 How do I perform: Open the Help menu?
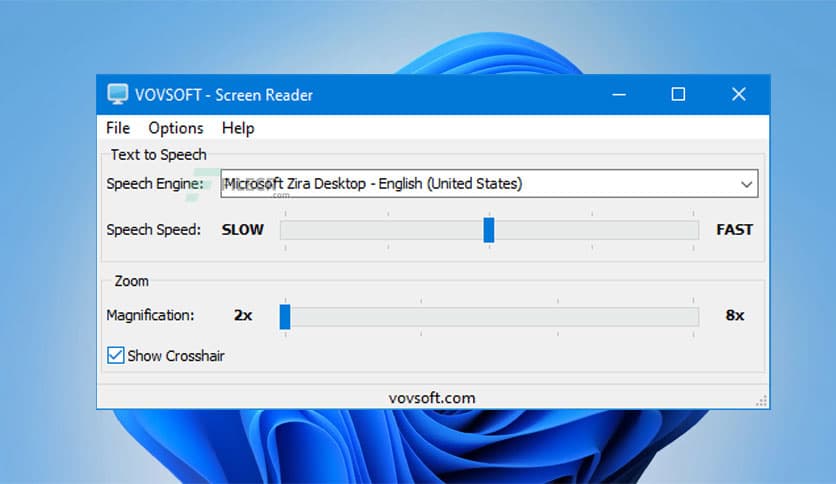[x=238, y=128]
